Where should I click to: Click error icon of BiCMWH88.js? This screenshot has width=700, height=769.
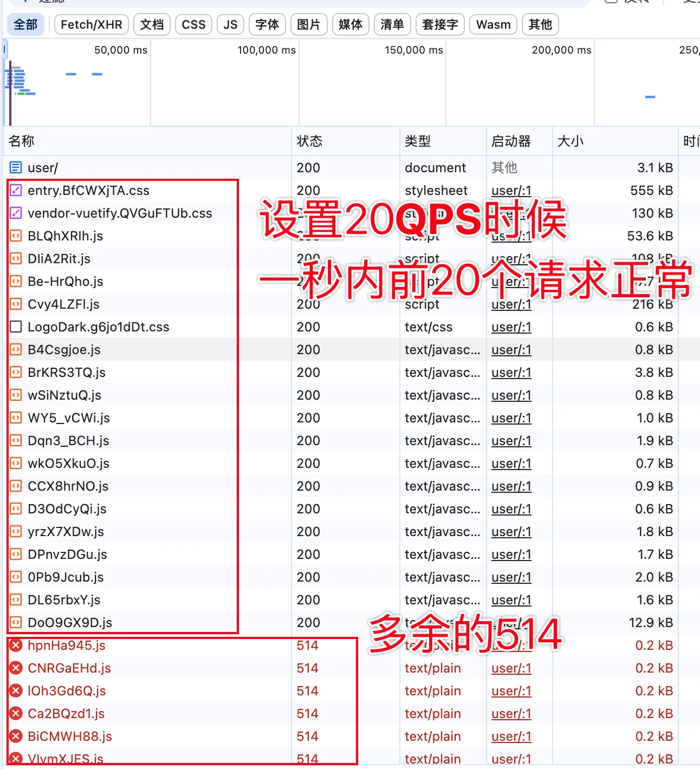click(x=16, y=737)
